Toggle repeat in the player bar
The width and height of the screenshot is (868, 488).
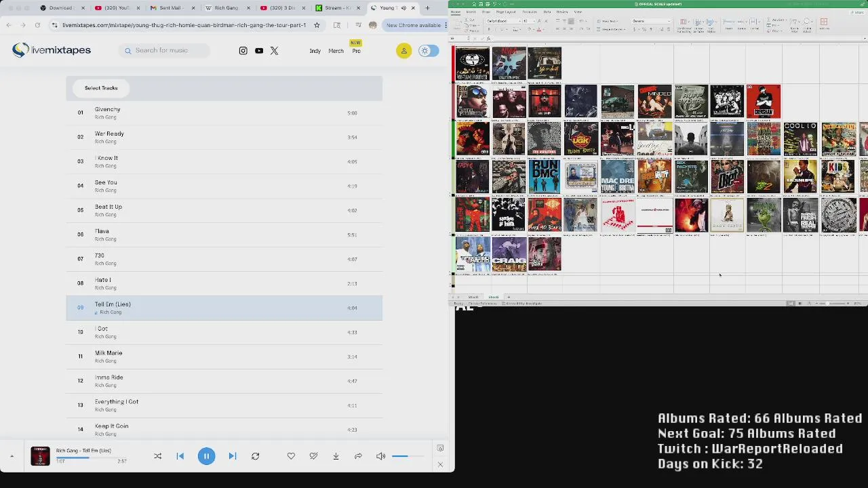(x=255, y=456)
